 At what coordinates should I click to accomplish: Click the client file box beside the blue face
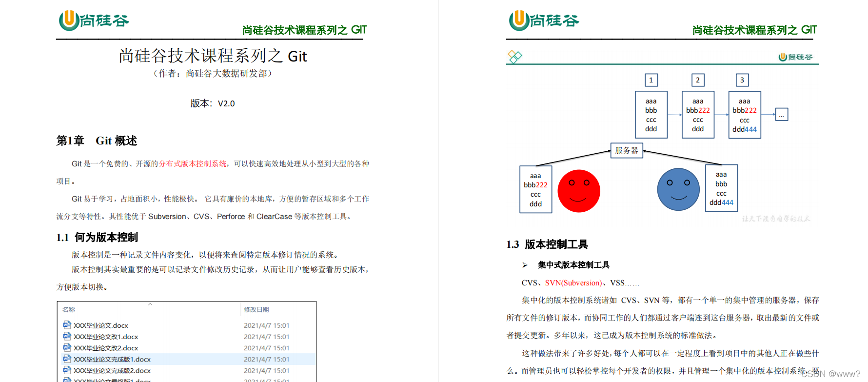721,188
